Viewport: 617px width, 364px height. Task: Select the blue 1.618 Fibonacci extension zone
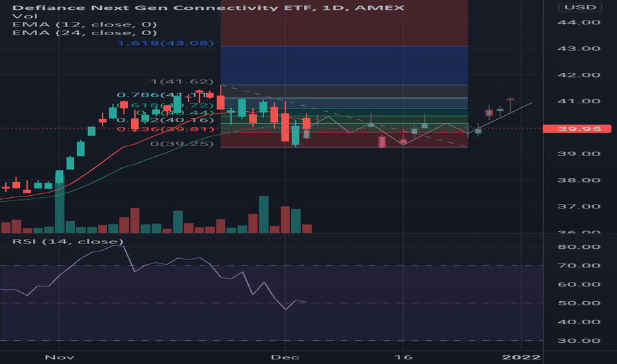click(x=344, y=66)
